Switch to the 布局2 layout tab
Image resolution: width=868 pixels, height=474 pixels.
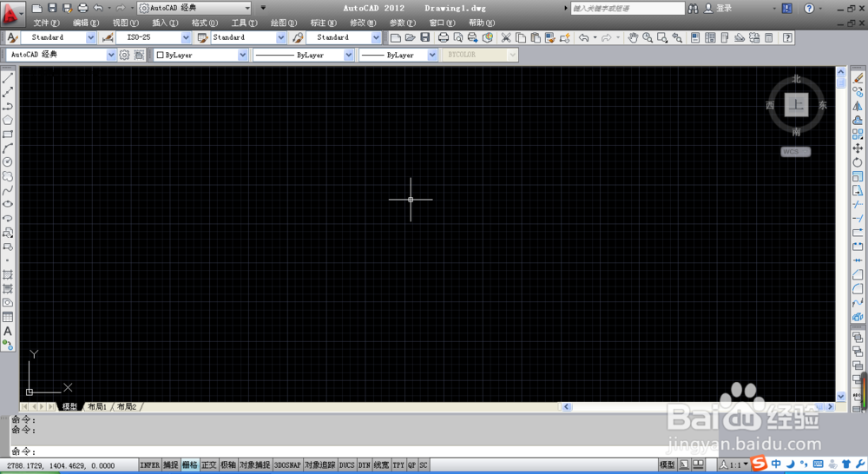click(127, 407)
